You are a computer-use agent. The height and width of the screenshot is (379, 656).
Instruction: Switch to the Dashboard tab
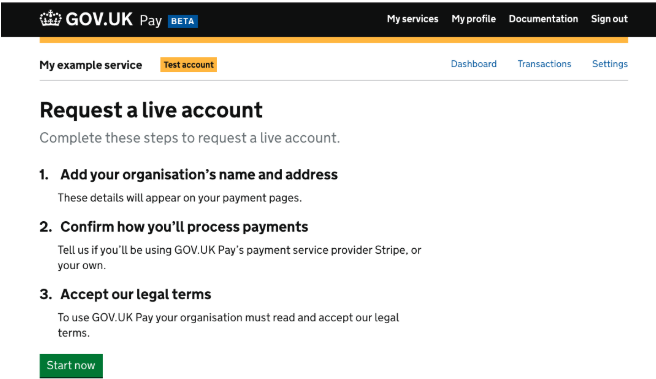click(474, 64)
